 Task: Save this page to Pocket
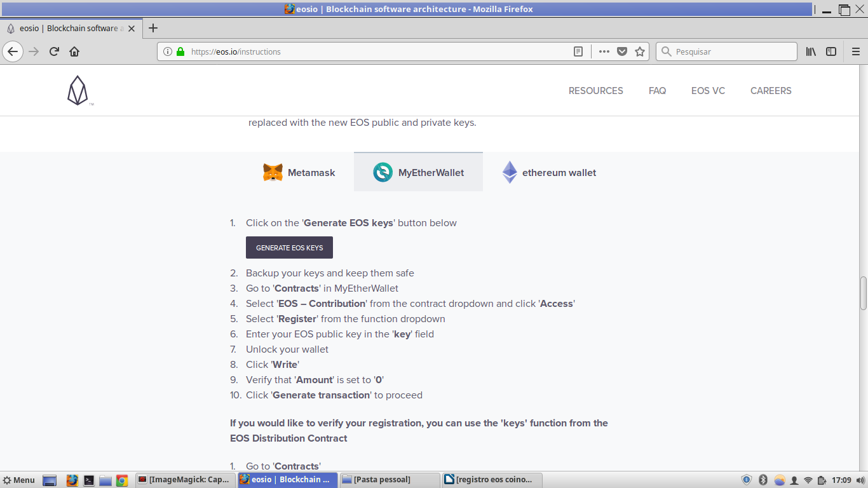point(622,51)
